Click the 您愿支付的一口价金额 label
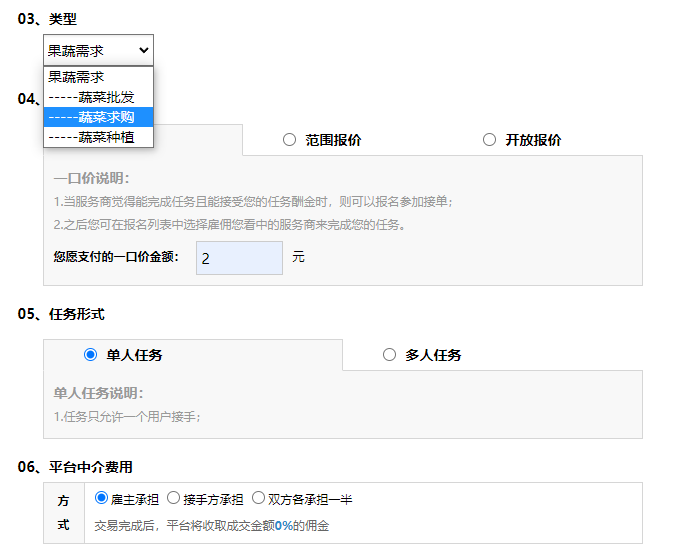The width and height of the screenshot is (679, 558). pos(116,257)
